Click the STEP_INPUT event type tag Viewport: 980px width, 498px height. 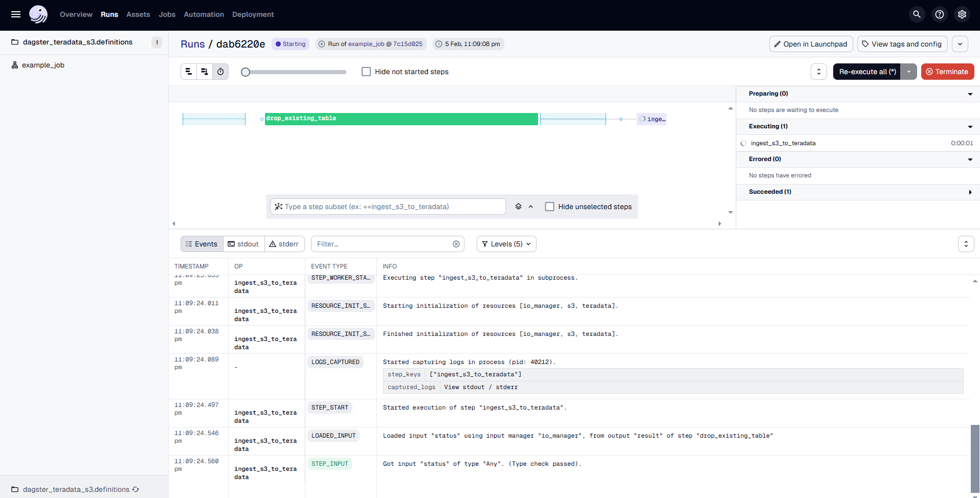pyautogui.click(x=329, y=464)
